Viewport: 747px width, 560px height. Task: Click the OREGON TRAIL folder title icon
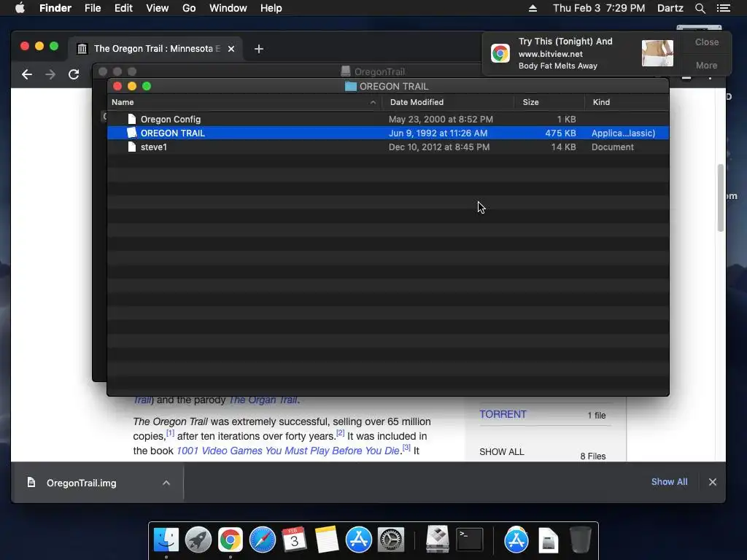[x=351, y=86]
